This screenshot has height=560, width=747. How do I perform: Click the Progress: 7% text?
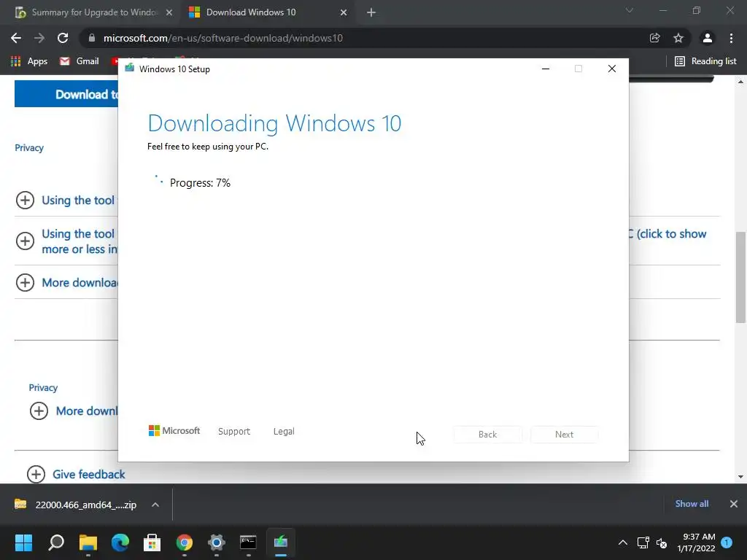coord(200,183)
